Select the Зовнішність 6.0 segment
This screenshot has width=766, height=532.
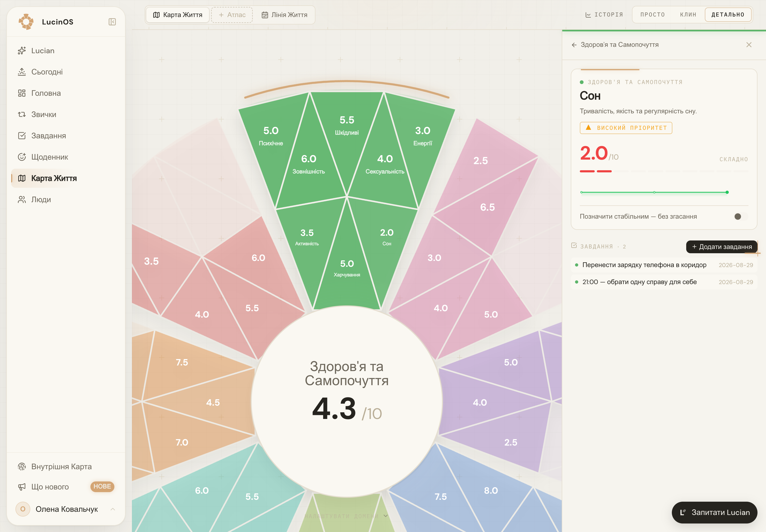point(308,164)
